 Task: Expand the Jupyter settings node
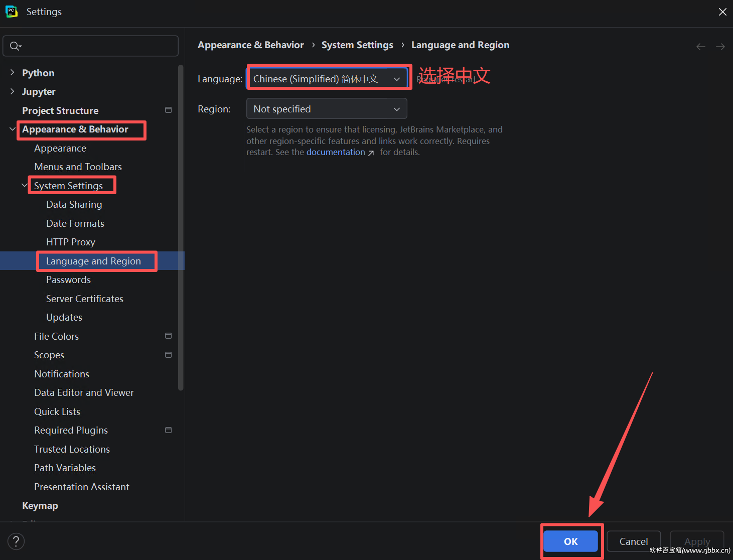pos(13,91)
